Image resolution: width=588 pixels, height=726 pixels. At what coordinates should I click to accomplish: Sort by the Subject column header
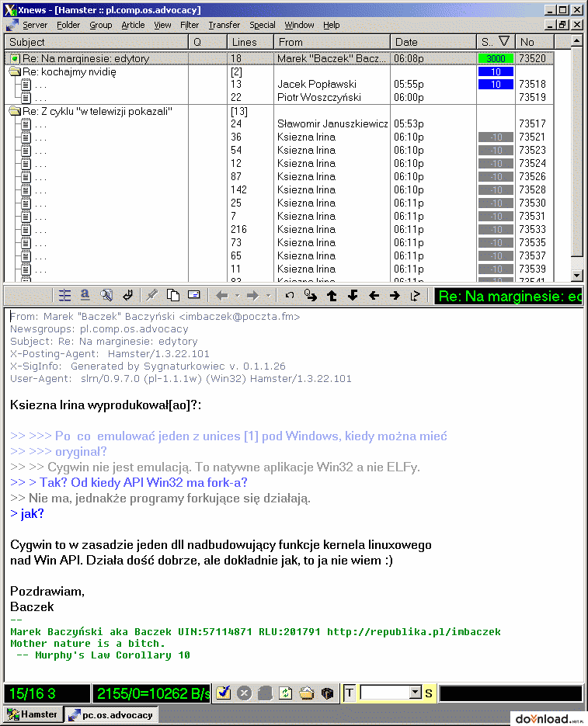[x=96, y=42]
